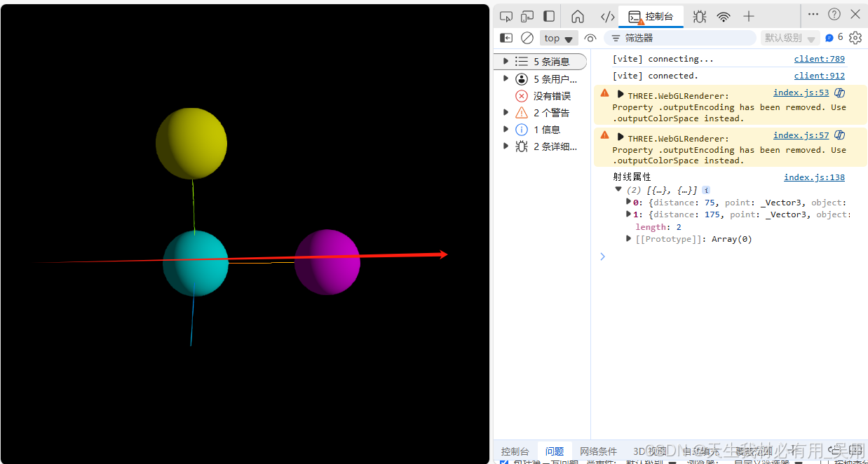Viewport: 868px width, 464px height.
Task: Activate the inspect element picker tool
Action: [x=506, y=16]
